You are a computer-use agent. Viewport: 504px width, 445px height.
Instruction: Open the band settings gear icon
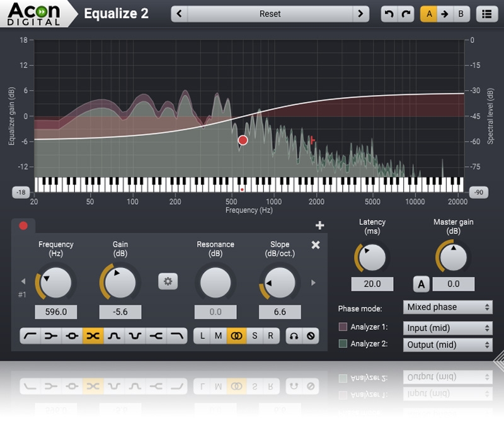tap(168, 281)
